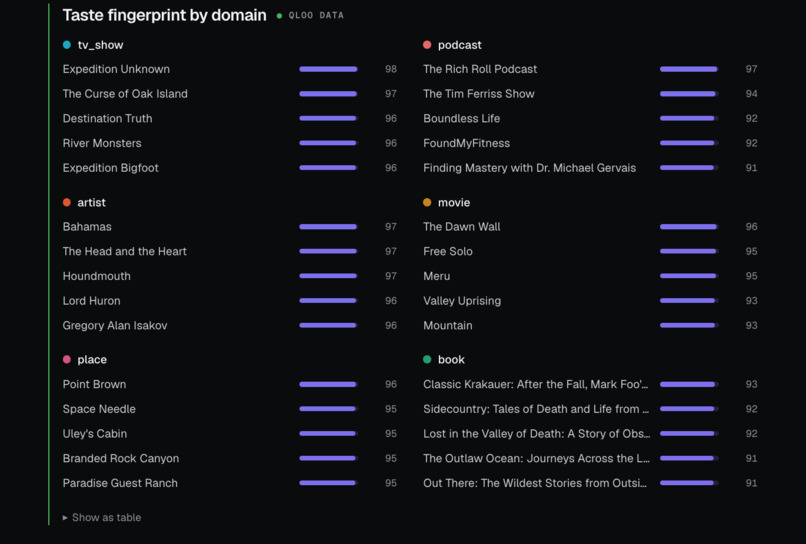Click The Rich Roll Podcast score bar
The image size is (806, 544).
coord(689,69)
